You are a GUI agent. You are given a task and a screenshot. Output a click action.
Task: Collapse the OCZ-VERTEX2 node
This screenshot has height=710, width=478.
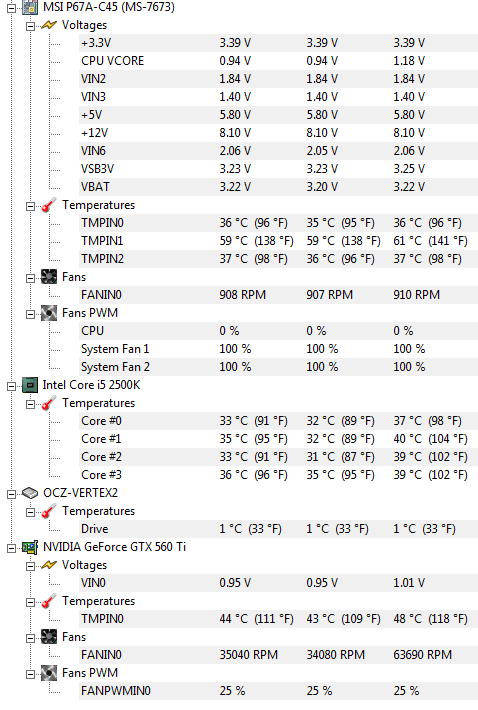[x=11, y=494]
